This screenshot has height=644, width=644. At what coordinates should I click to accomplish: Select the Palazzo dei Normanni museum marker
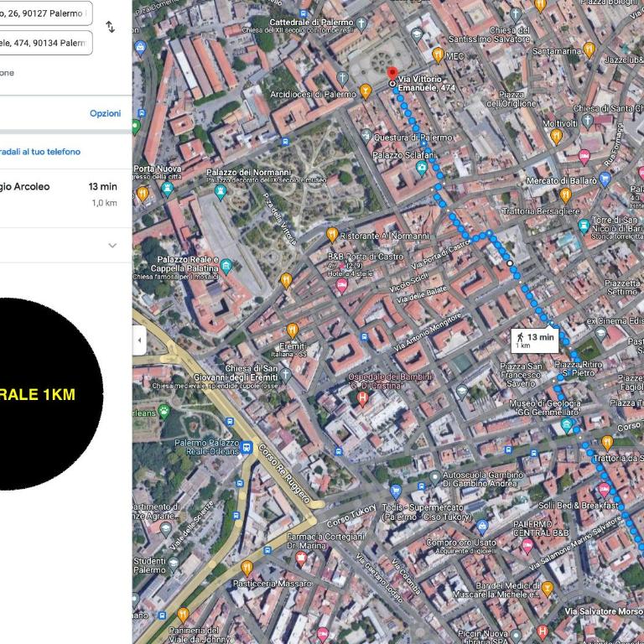pos(221,191)
